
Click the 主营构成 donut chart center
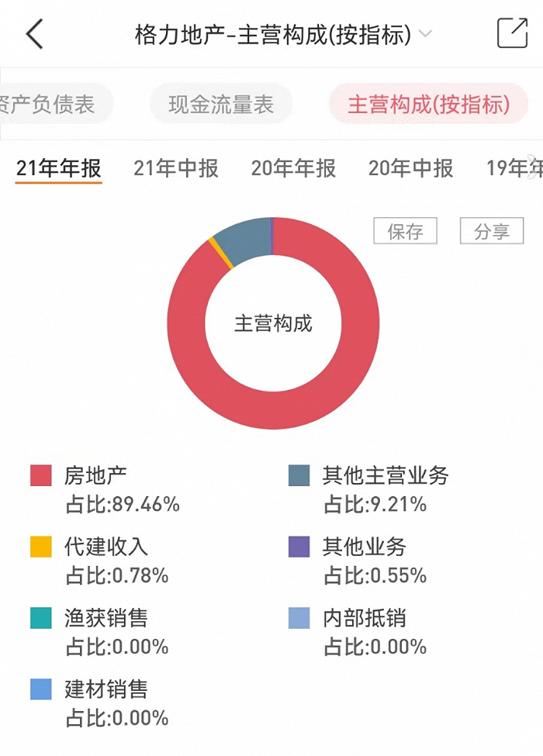pyautogui.click(x=273, y=323)
